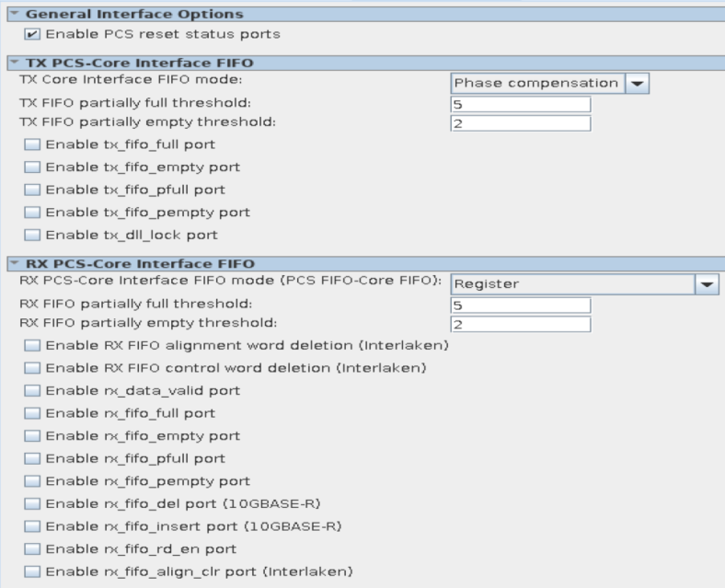Image resolution: width=725 pixels, height=588 pixels.
Task: Open the RX PCS-Core Interface FIFO mode dropdown
Action: pyautogui.click(x=707, y=284)
